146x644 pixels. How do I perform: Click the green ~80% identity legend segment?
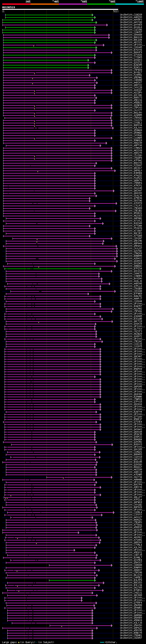click(x=101, y=4)
